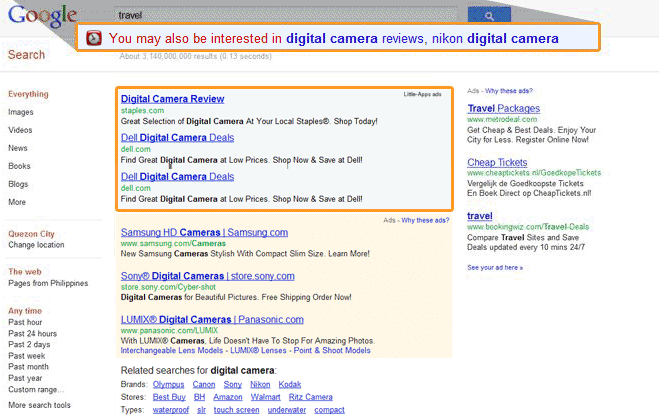Filter results to Past month
This screenshot has width=659, height=416.
[x=28, y=367]
